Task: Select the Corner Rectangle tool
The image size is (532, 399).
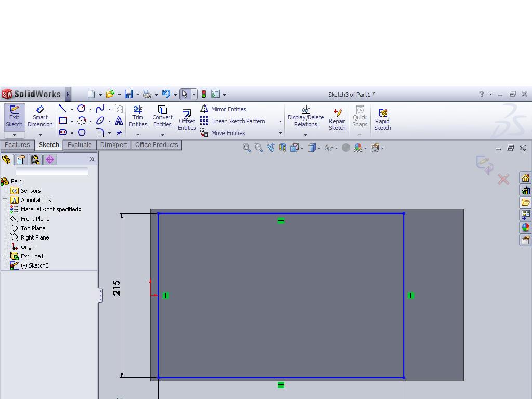Action: tap(63, 121)
